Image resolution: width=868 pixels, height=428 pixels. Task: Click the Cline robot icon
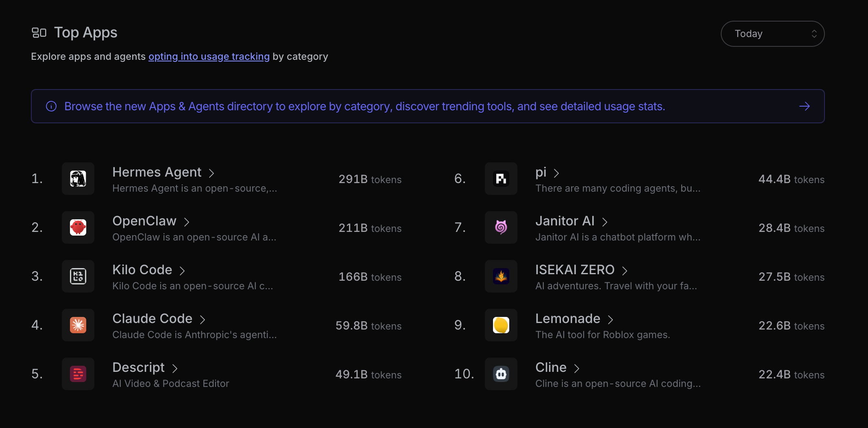coord(501,374)
